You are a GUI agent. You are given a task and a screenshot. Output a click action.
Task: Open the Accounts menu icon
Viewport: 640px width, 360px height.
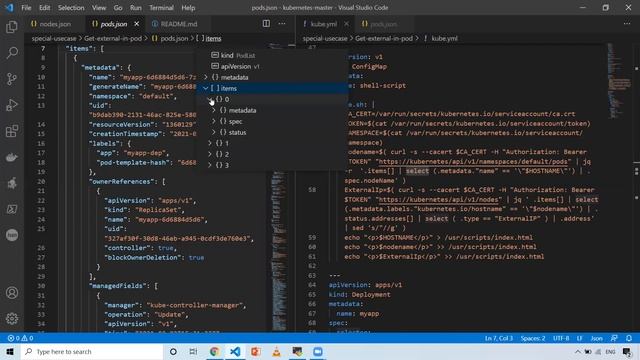click(x=12, y=293)
